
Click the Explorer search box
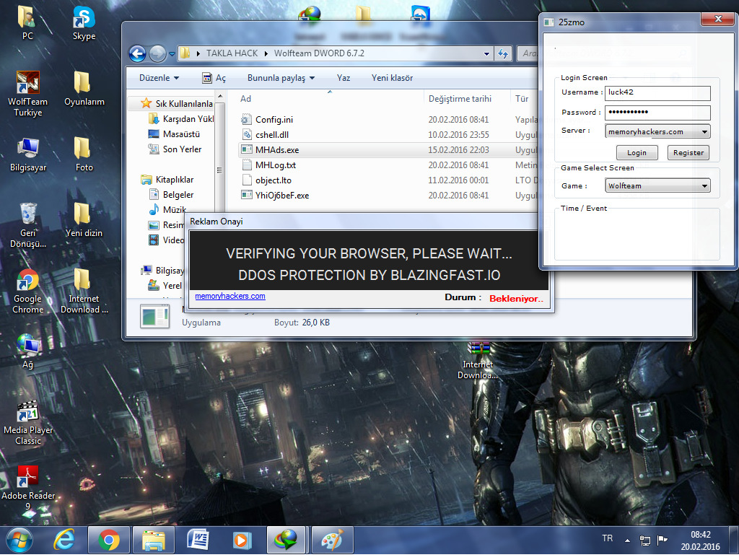pyautogui.click(x=528, y=53)
